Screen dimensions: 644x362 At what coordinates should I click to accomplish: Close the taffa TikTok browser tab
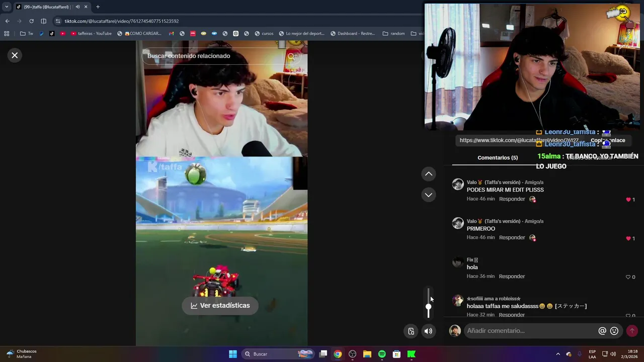tap(86, 7)
